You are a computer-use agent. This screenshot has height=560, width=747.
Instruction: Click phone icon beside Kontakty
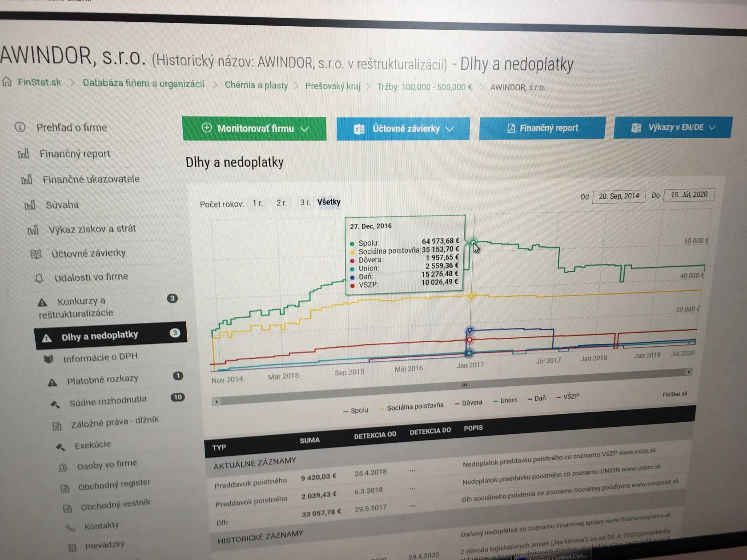tap(70, 528)
